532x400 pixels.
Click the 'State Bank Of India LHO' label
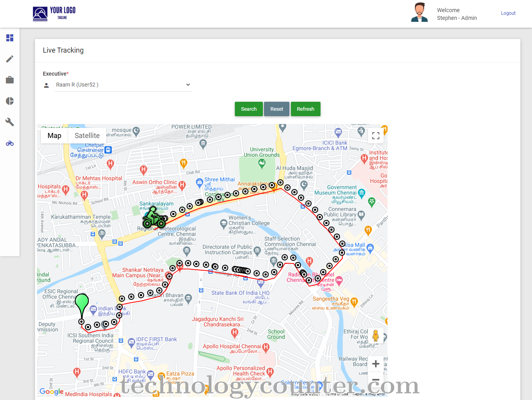pyautogui.click(x=240, y=293)
